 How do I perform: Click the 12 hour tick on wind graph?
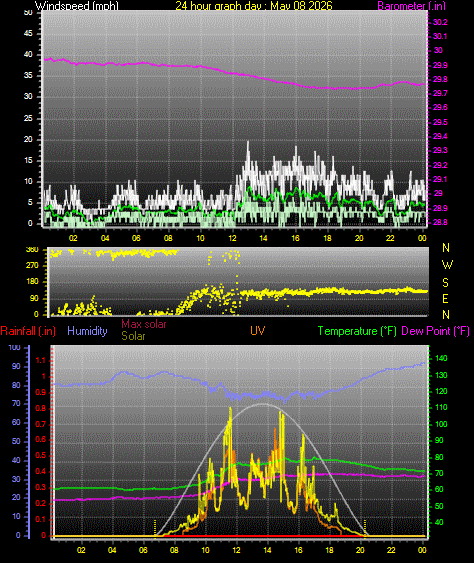(232, 238)
